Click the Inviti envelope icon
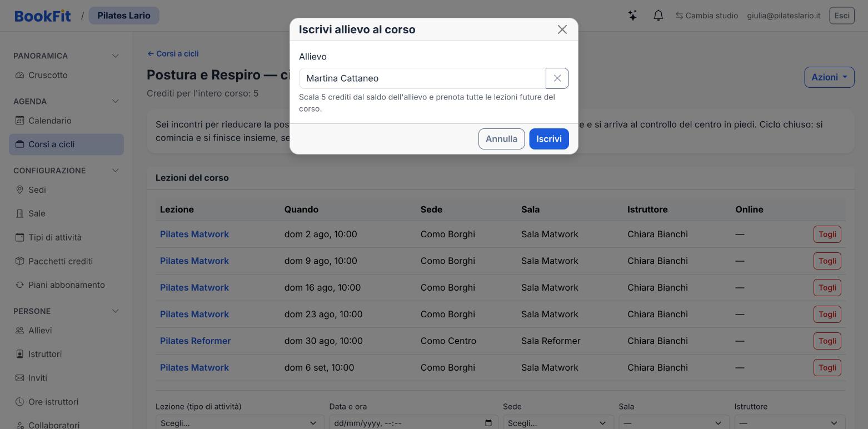Viewport: 868px width, 429px height. coord(19,378)
